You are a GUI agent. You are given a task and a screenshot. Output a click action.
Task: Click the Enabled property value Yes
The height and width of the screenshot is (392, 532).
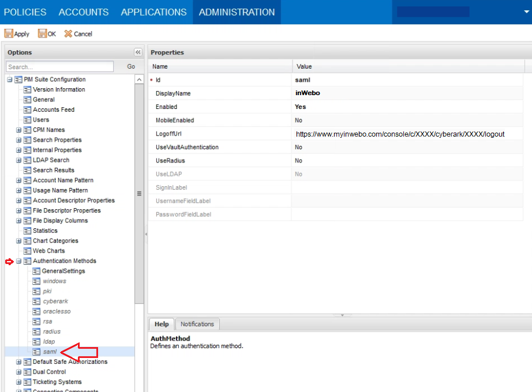click(x=300, y=107)
